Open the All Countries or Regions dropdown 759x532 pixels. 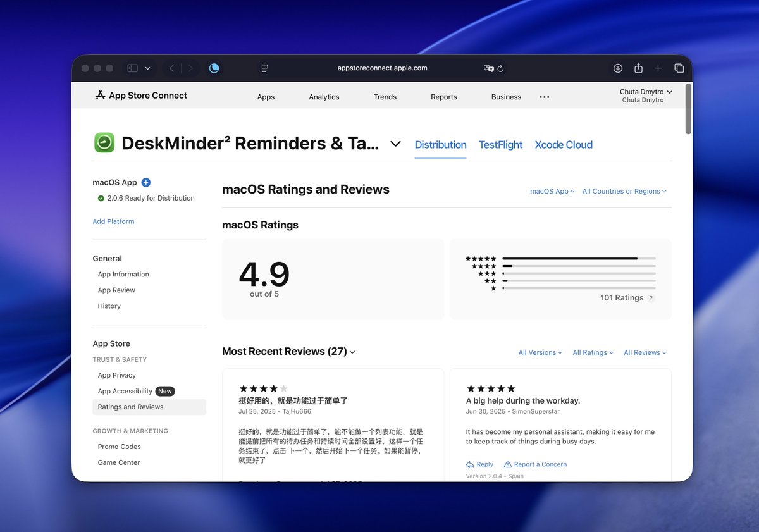click(x=624, y=190)
